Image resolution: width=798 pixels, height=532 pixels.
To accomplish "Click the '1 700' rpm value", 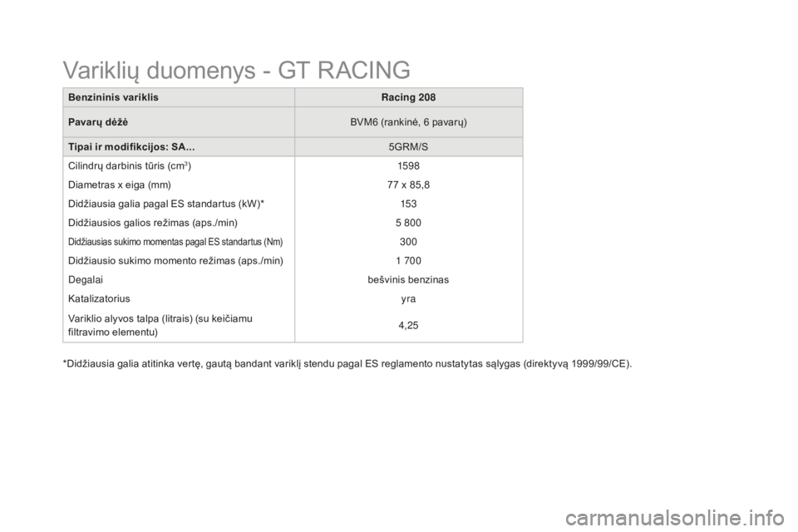I will (408, 261).
